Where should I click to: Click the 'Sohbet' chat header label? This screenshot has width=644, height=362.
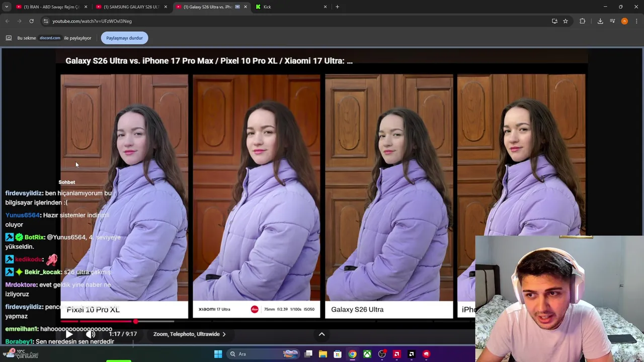point(66,182)
